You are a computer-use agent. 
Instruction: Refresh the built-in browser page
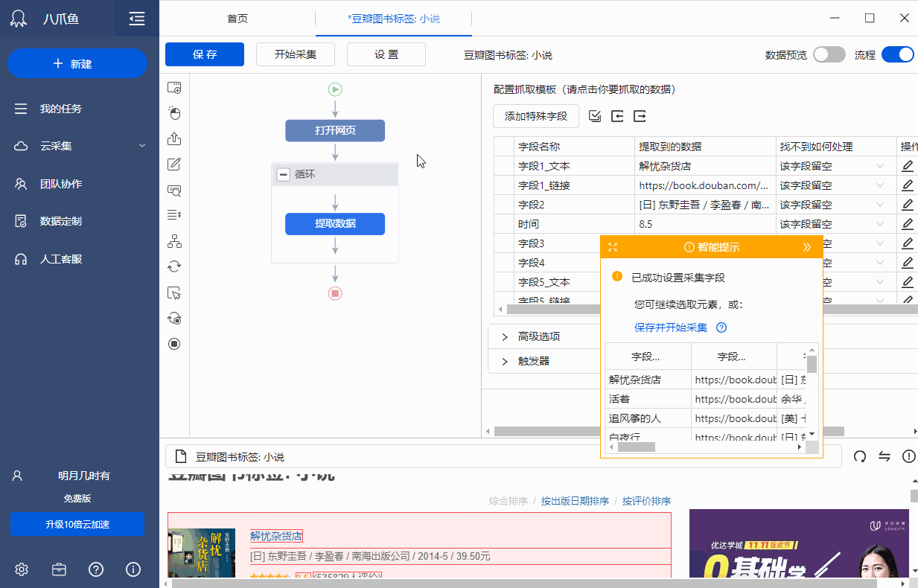click(860, 456)
